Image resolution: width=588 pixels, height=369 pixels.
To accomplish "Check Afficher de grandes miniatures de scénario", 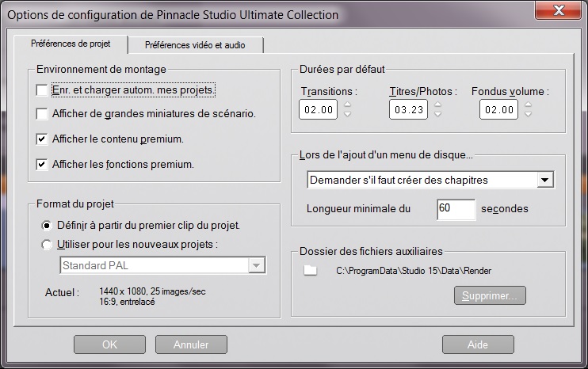I will click(42, 113).
